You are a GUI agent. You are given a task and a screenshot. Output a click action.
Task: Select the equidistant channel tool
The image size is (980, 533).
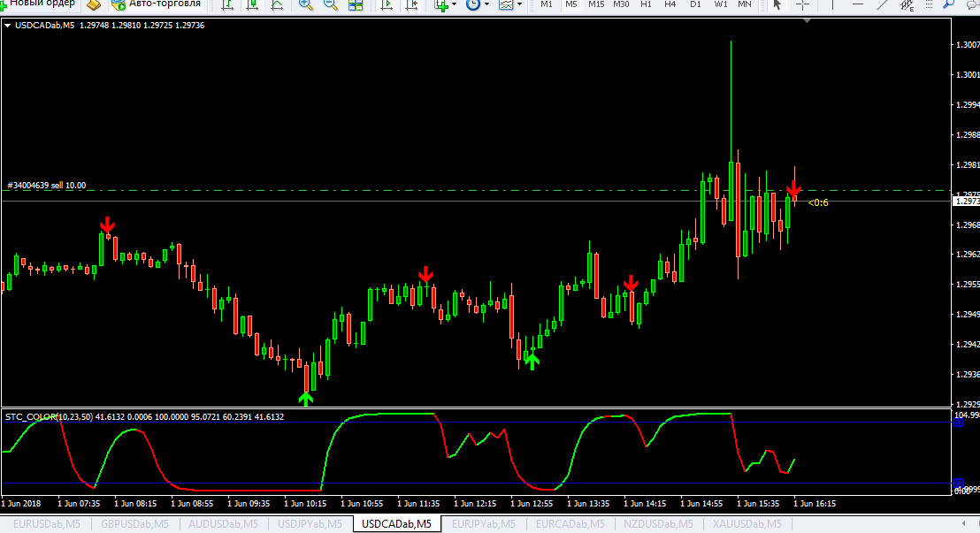coord(907,5)
